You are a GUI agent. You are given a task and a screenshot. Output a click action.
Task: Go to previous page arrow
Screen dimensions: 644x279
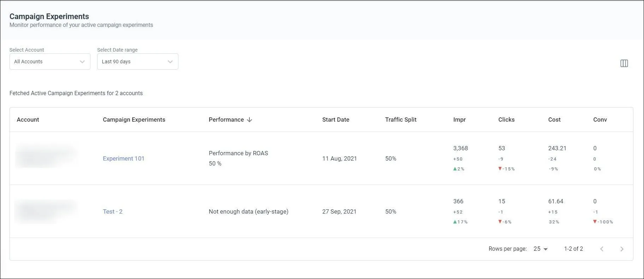[x=602, y=249]
